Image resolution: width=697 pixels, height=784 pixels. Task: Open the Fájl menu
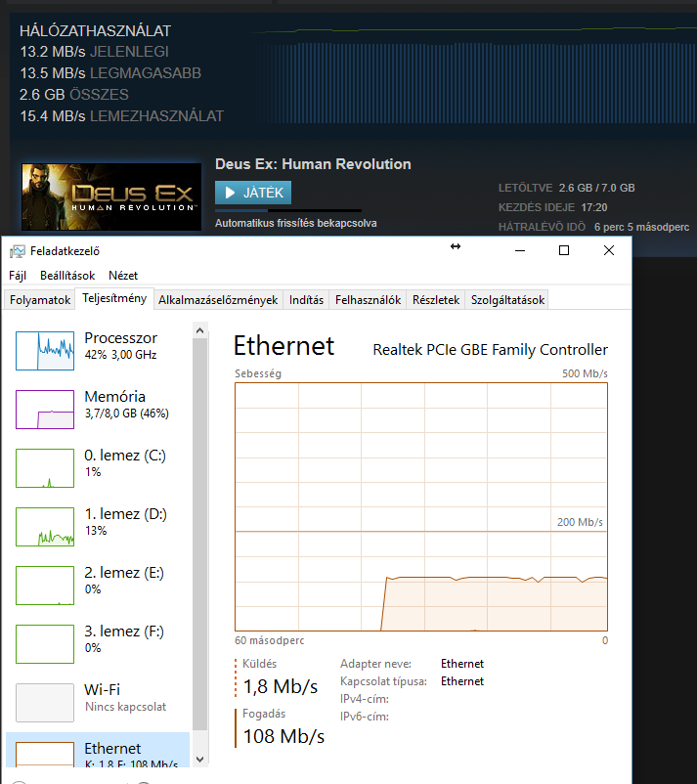click(x=17, y=276)
